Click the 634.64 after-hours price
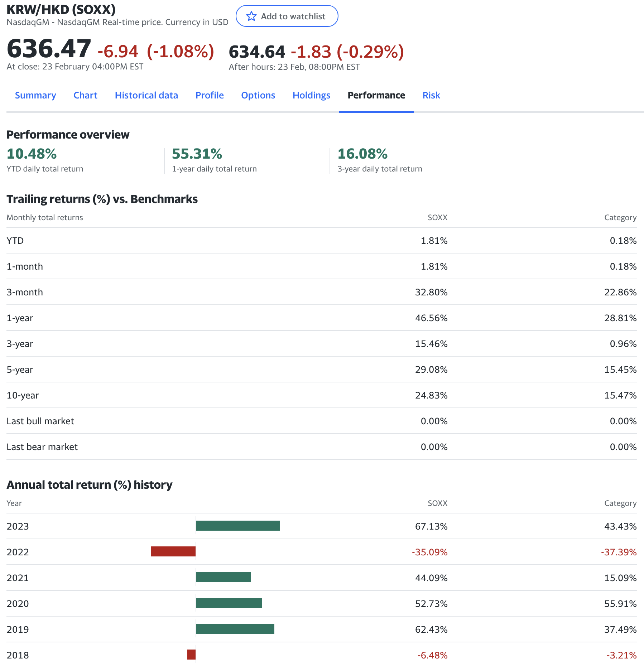 (257, 52)
